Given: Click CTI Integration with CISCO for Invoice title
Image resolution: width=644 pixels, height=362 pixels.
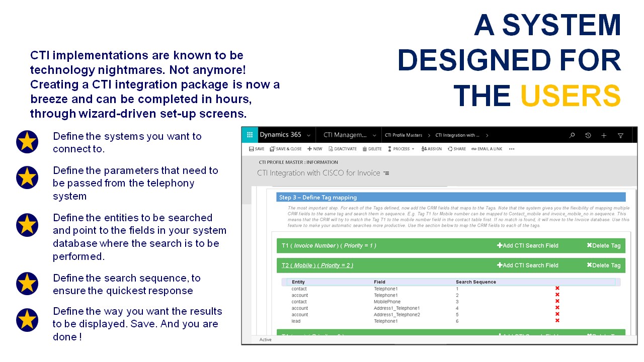Looking at the screenshot, I should pos(318,173).
